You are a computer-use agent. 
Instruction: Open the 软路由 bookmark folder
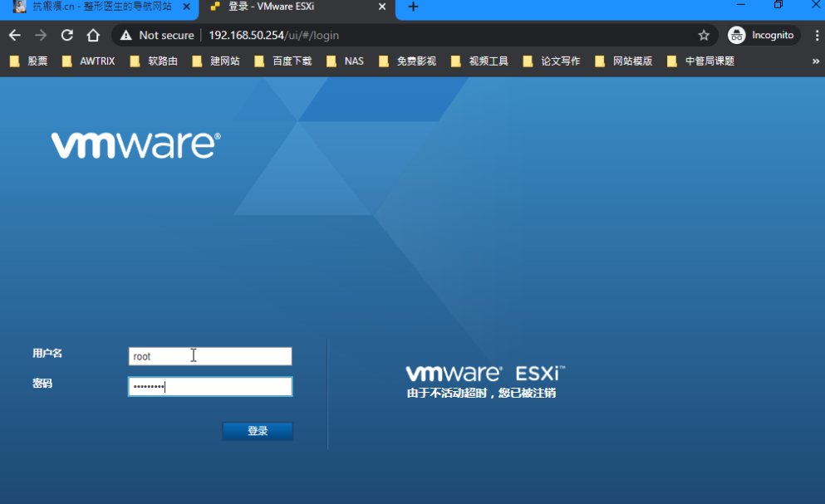pos(155,61)
